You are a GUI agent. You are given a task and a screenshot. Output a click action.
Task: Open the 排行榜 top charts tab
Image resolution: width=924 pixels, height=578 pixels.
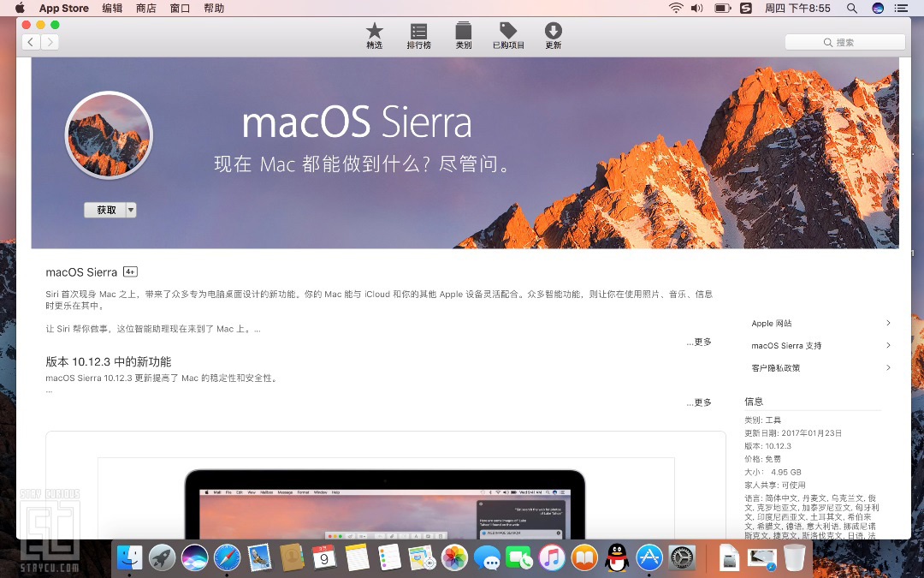tap(418, 35)
